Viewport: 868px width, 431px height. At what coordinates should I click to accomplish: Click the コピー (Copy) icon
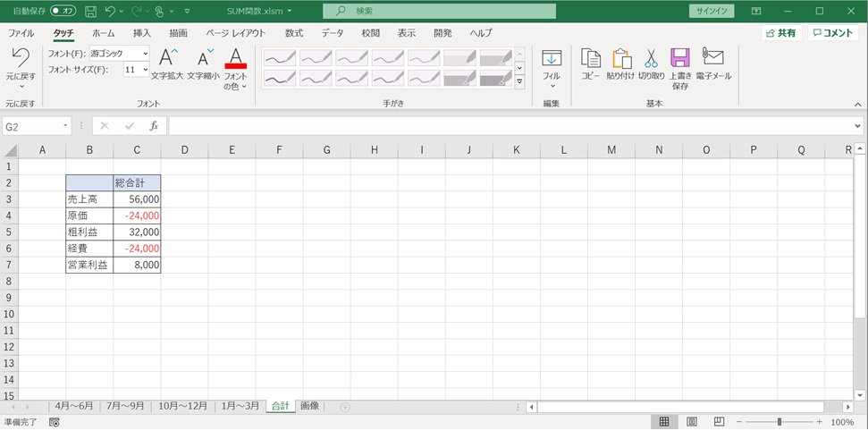coord(590,59)
